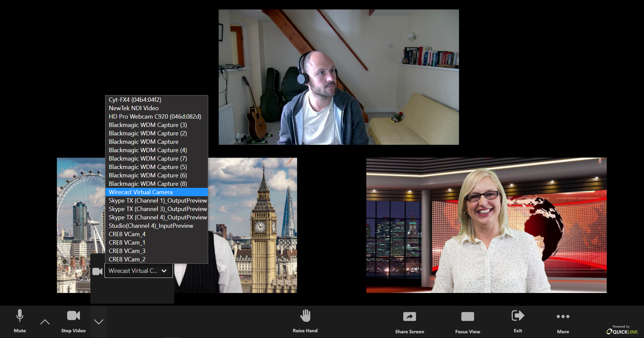Pick CRE8 VCam_4 virtual camera

coord(156,234)
